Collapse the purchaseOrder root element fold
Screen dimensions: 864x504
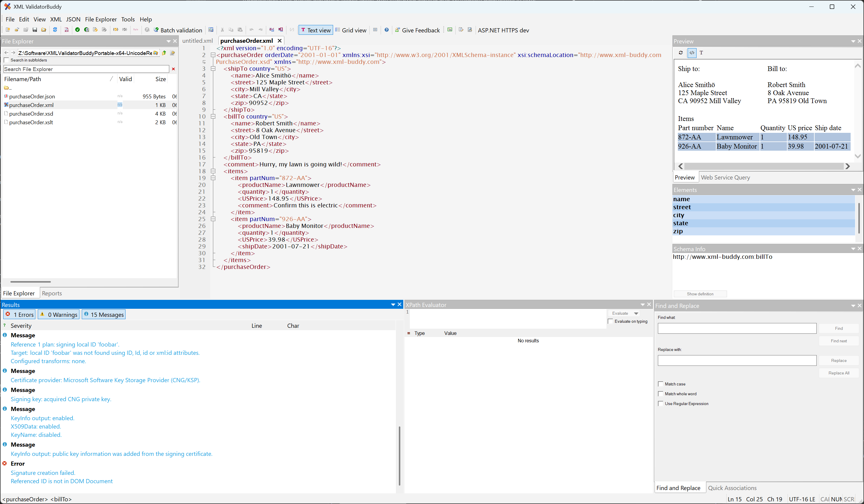213,55
